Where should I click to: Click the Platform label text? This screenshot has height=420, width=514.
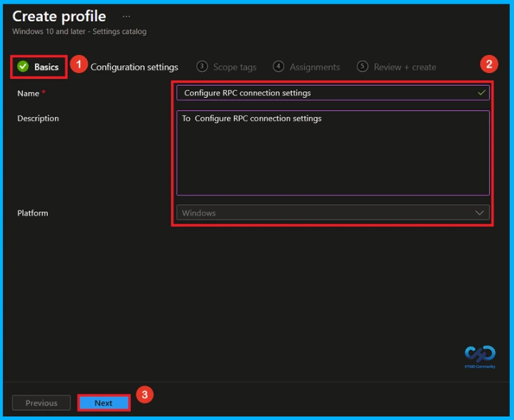[32, 213]
